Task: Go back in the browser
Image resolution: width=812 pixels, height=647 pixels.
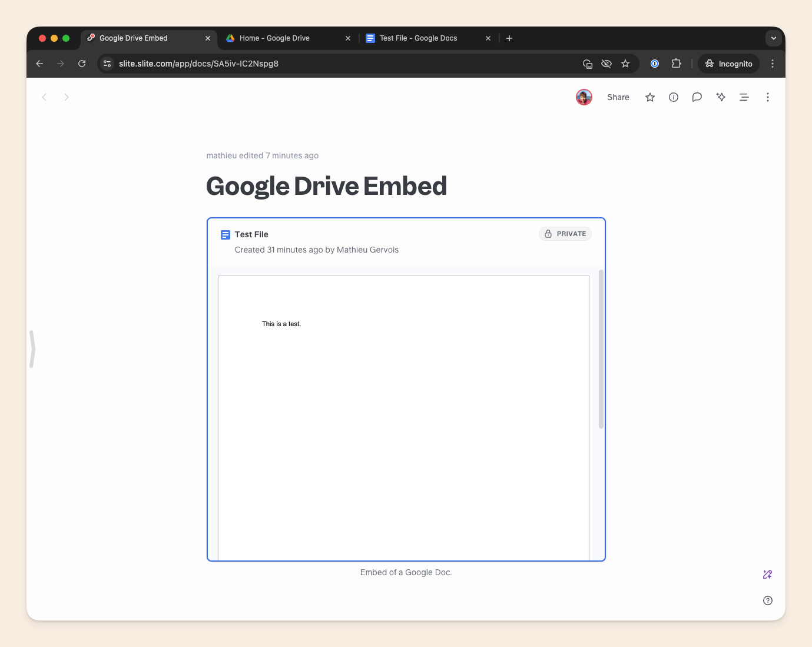Action: pyautogui.click(x=39, y=64)
